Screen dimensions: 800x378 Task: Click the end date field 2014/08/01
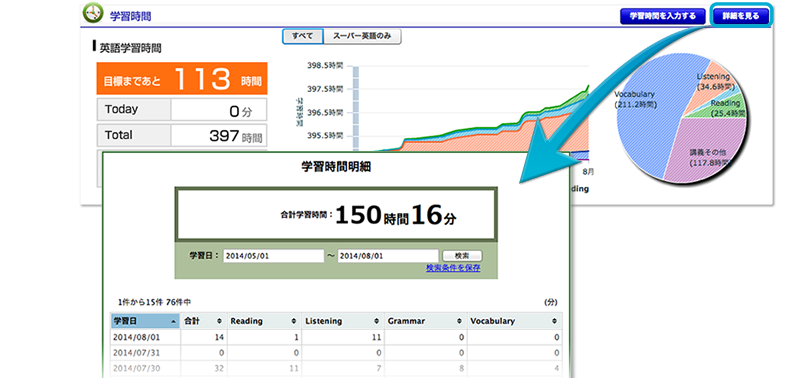388,256
